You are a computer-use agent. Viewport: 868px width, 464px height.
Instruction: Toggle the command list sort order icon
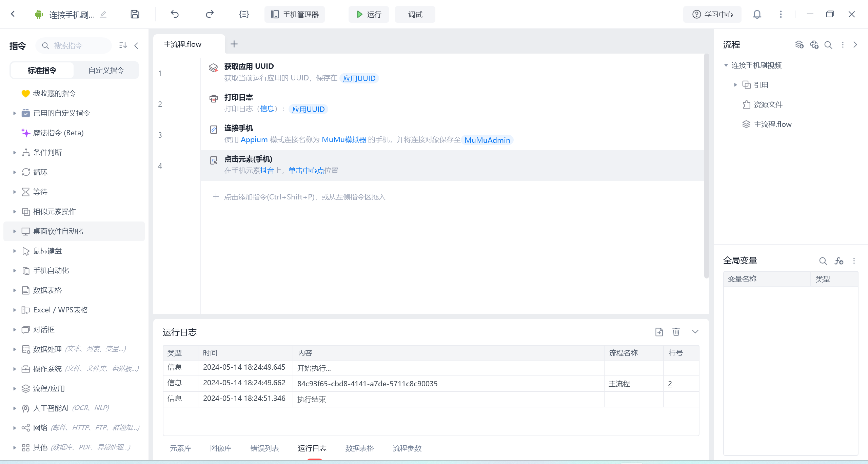pyautogui.click(x=123, y=45)
